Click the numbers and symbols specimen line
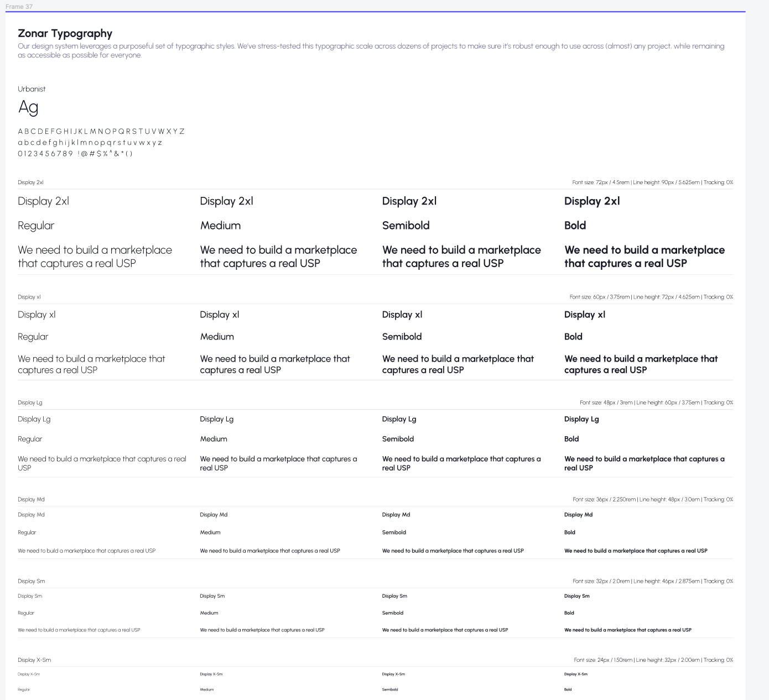 click(x=75, y=154)
